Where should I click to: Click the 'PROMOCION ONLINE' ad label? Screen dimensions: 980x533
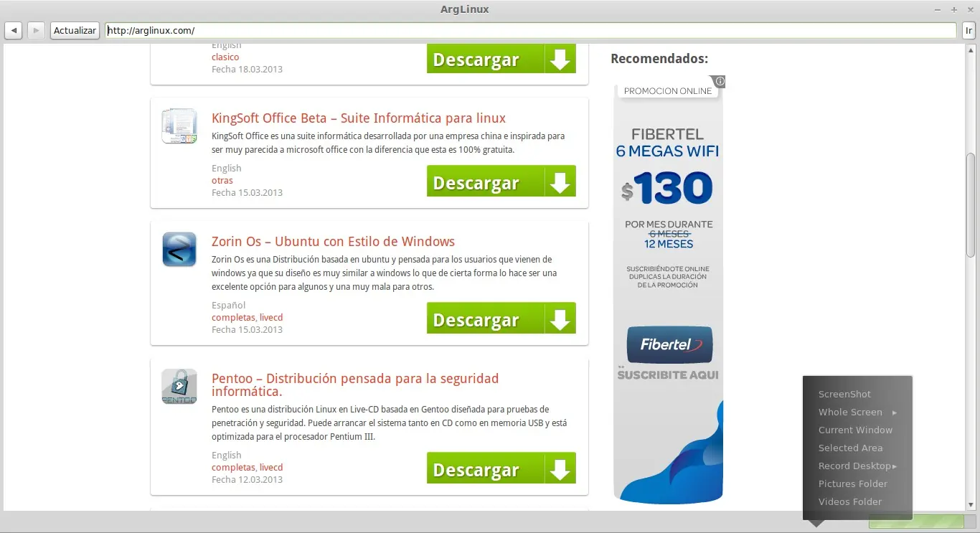tap(668, 91)
